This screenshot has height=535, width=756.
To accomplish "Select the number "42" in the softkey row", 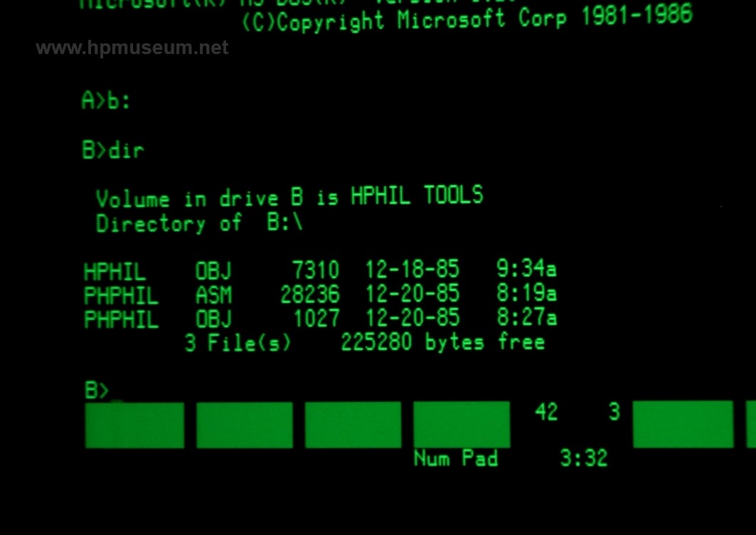I will [546, 412].
